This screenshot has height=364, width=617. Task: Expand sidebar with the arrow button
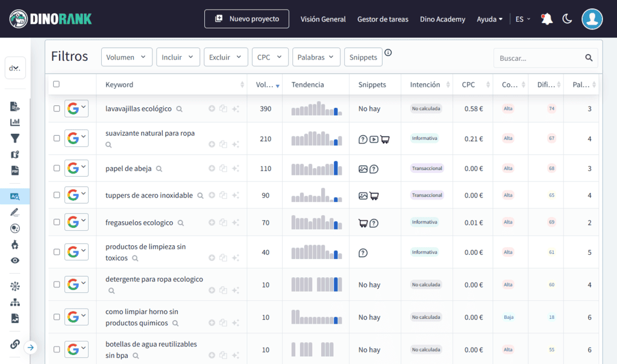pyautogui.click(x=31, y=347)
